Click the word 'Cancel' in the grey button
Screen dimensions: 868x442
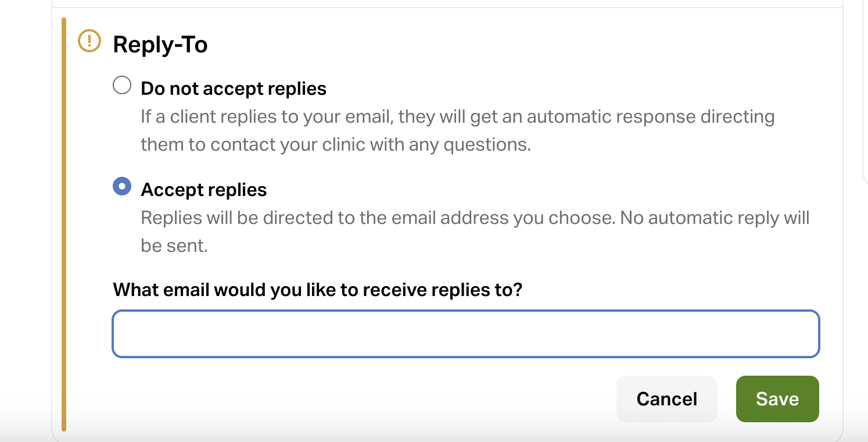(x=667, y=399)
